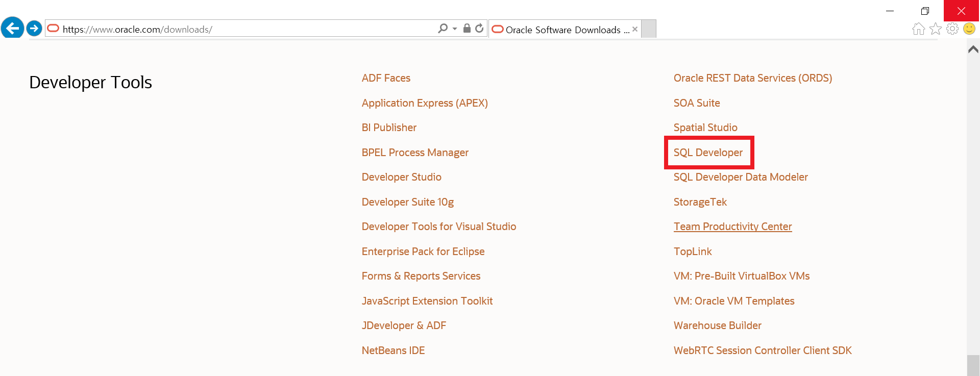This screenshot has width=980, height=376.
Task: Open the NetBeans IDE link
Action: pyautogui.click(x=393, y=350)
